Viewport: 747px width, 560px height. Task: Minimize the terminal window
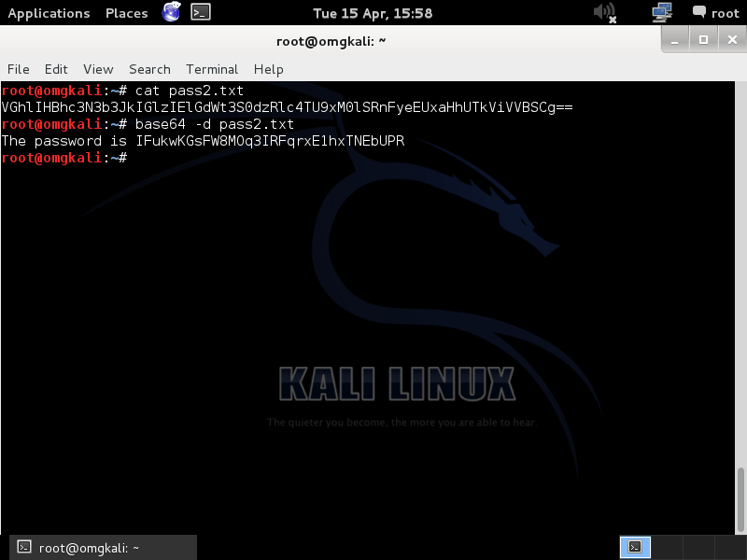click(674, 40)
